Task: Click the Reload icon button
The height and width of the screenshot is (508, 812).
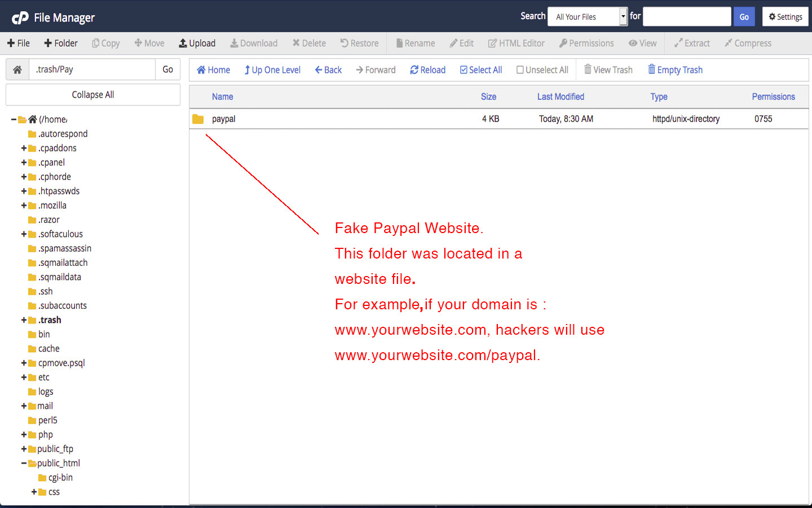Action: 427,70
